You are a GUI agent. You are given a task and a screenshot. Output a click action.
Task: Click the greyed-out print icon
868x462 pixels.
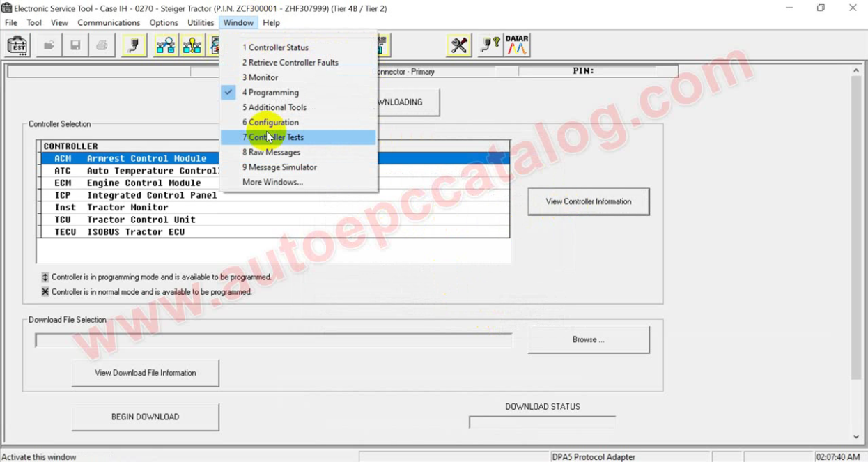click(102, 46)
